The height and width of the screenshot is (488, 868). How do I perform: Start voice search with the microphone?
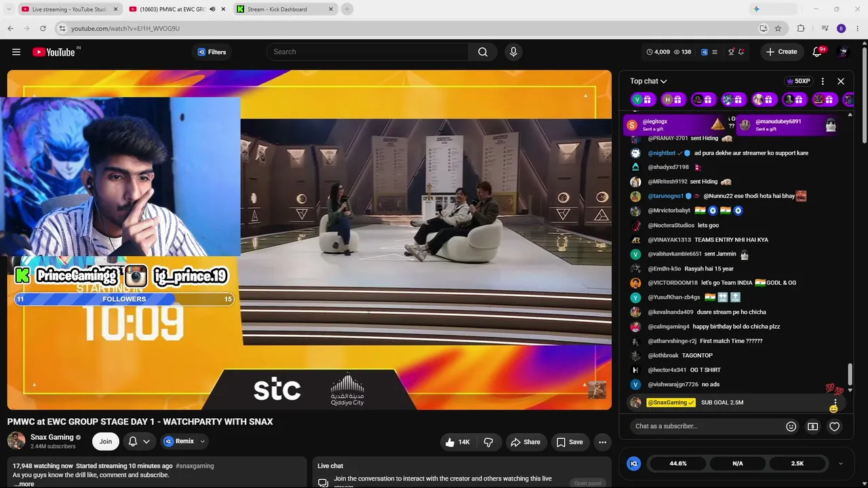pyautogui.click(x=513, y=52)
